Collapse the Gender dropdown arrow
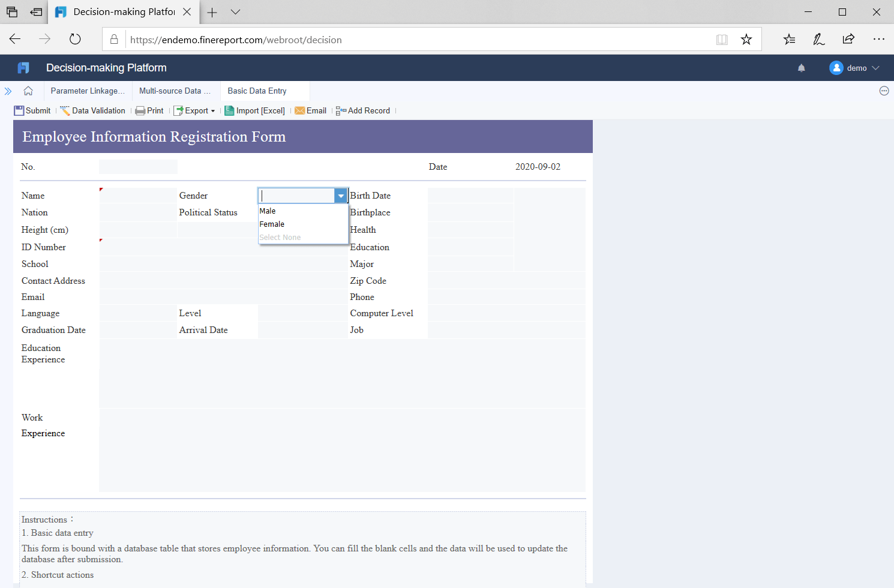The image size is (894, 588). pyautogui.click(x=341, y=196)
